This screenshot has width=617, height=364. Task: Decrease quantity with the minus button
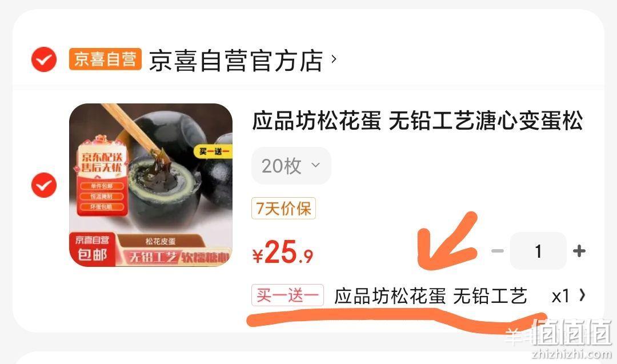(x=498, y=251)
